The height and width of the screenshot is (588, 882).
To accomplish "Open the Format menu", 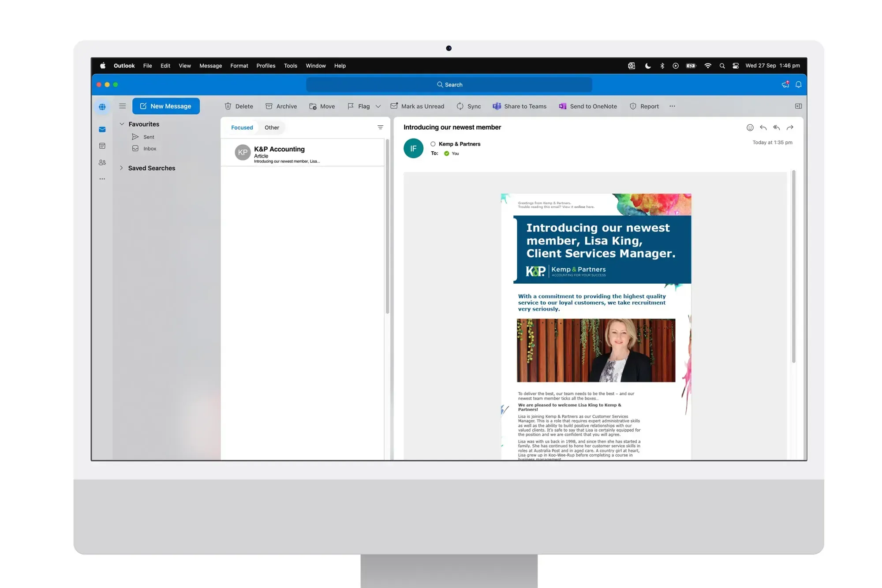I will pyautogui.click(x=239, y=66).
